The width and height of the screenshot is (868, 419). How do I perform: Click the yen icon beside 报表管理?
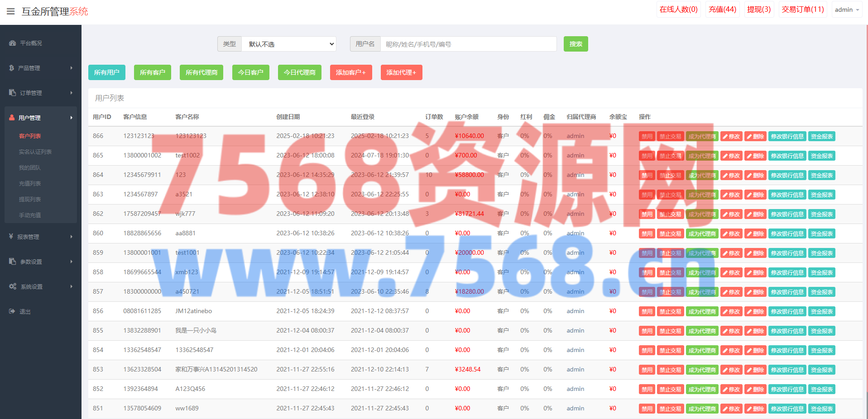click(x=11, y=237)
